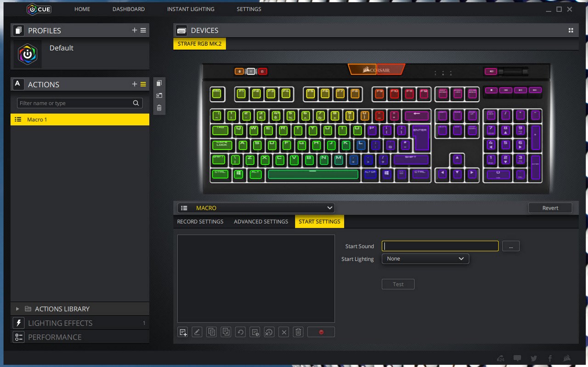Click the Windows lock key on keyboard image
This screenshot has height=367, width=588.
click(x=262, y=71)
